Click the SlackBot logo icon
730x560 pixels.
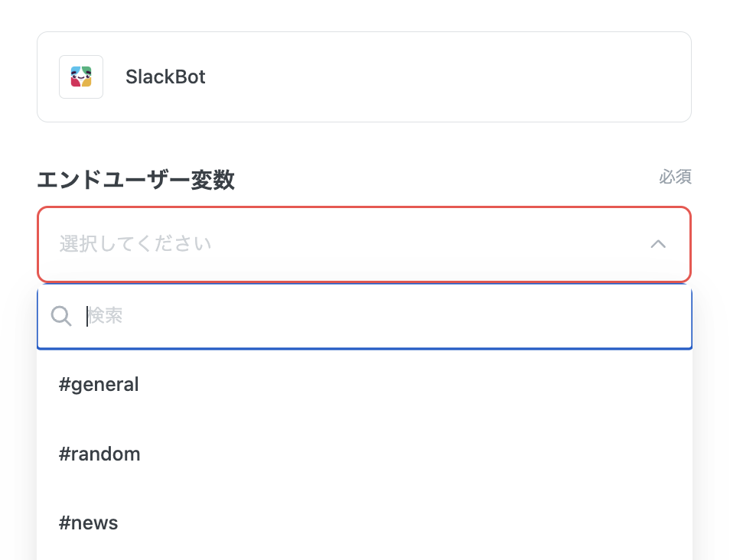[81, 77]
